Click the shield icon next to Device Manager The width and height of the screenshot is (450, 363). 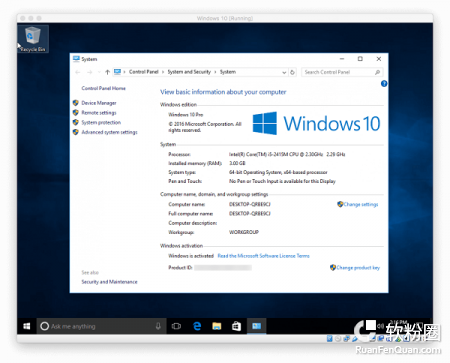click(x=76, y=103)
